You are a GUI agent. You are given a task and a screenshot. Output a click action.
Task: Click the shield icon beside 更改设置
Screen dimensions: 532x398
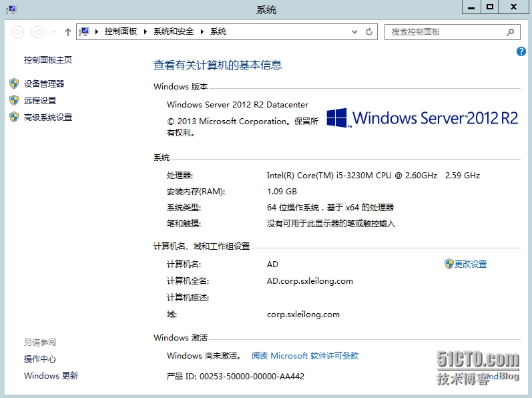(449, 264)
